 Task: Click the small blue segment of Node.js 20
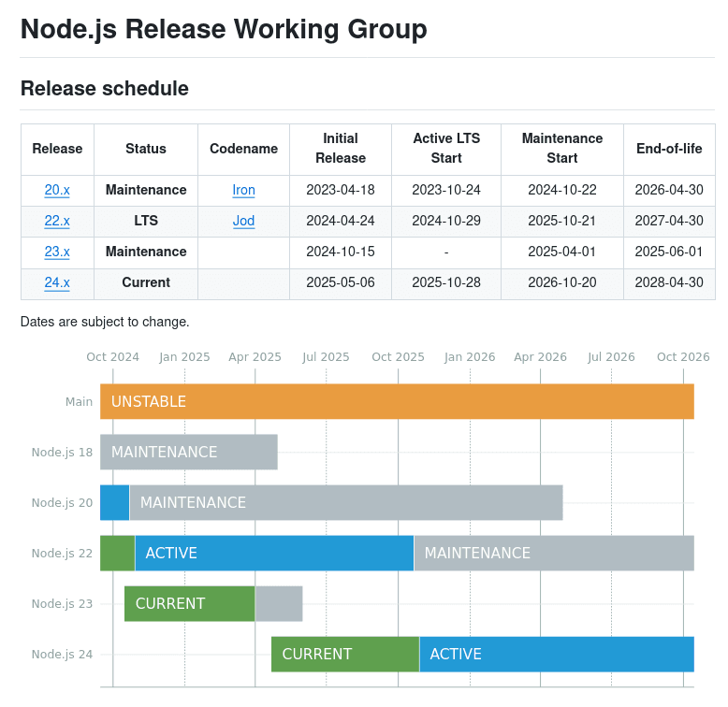click(115, 503)
